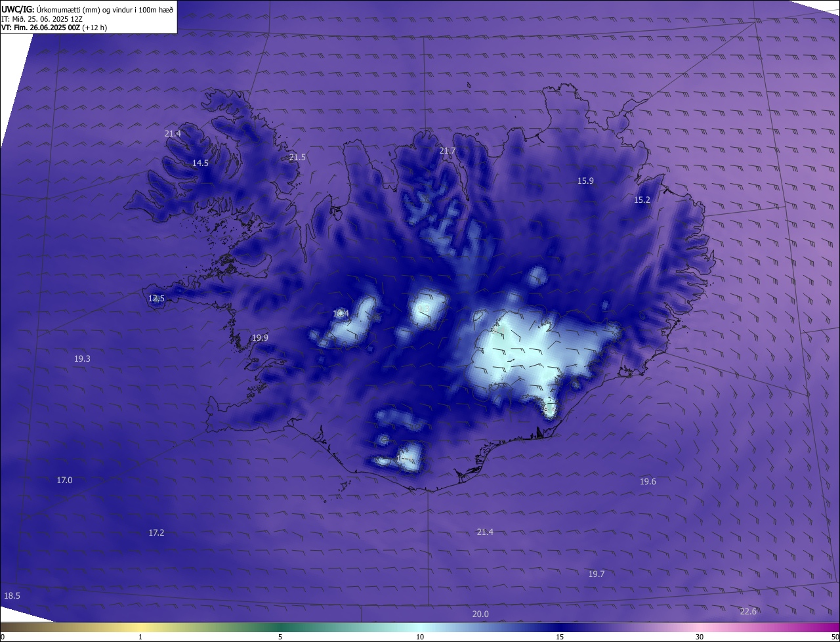Screen dimensions: 840x642
Task: Click the 14.5 value over the Westfjords
Action: click(x=200, y=163)
